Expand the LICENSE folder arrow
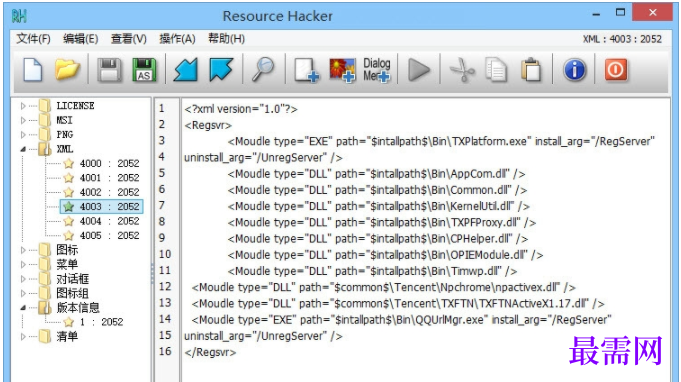681x382 pixels. 23,106
